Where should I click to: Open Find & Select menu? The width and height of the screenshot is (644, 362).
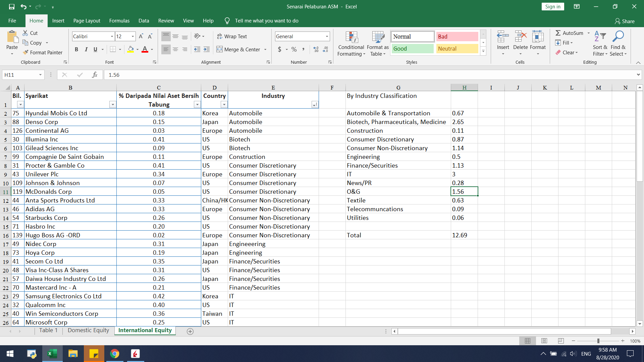(618, 44)
